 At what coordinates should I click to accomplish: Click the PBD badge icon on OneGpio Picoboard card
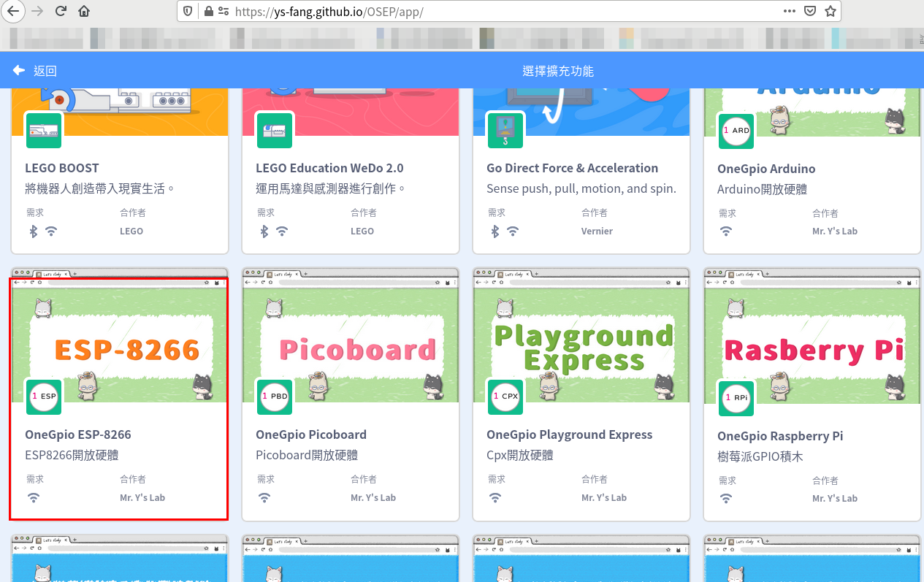pyautogui.click(x=275, y=397)
